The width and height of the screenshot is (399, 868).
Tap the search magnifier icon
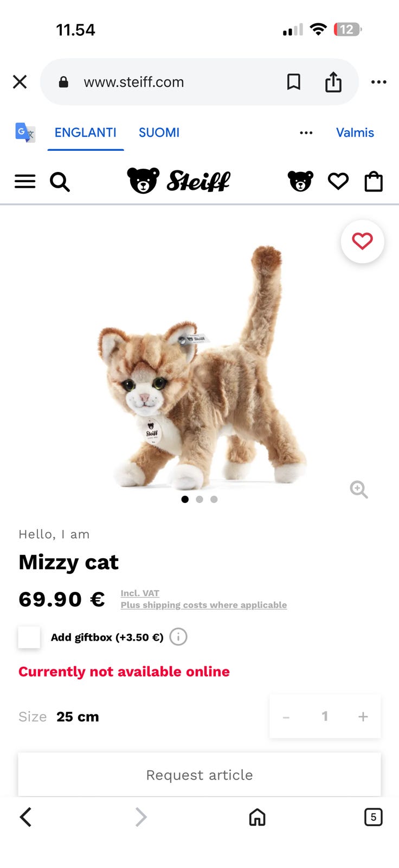coord(60,182)
